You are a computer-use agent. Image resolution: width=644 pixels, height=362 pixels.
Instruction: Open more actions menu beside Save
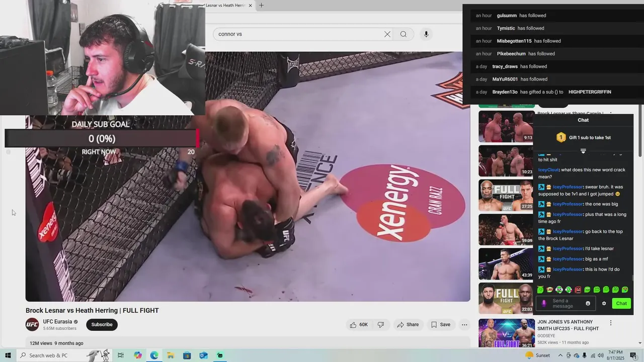pyautogui.click(x=464, y=325)
